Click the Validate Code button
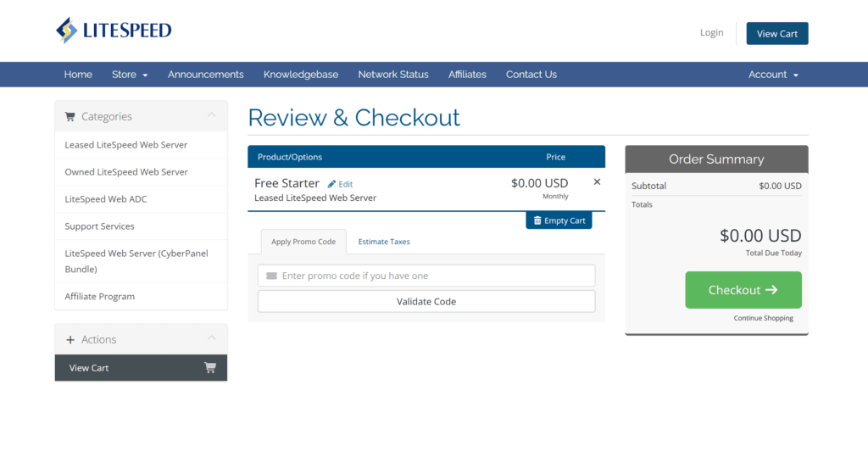868x474 pixels. pos(426,301)
